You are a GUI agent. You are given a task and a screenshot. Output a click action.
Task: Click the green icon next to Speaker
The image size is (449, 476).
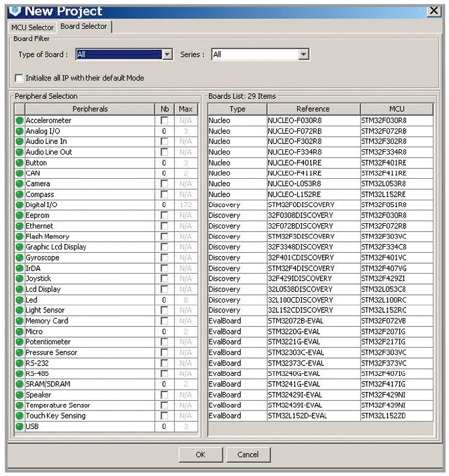(20, 395)
